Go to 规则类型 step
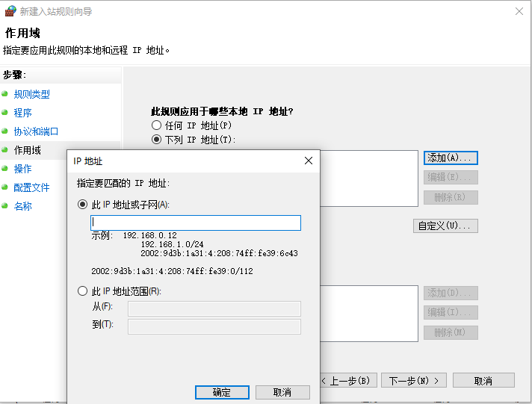This screenshot has height=404, width=532. pyautogui.click(x=31, y=94)
